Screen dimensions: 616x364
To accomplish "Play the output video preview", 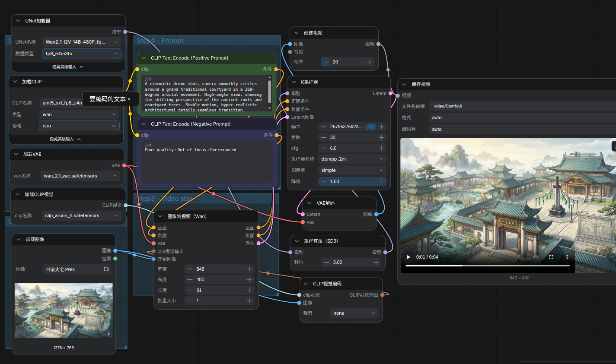I will 409,257.
